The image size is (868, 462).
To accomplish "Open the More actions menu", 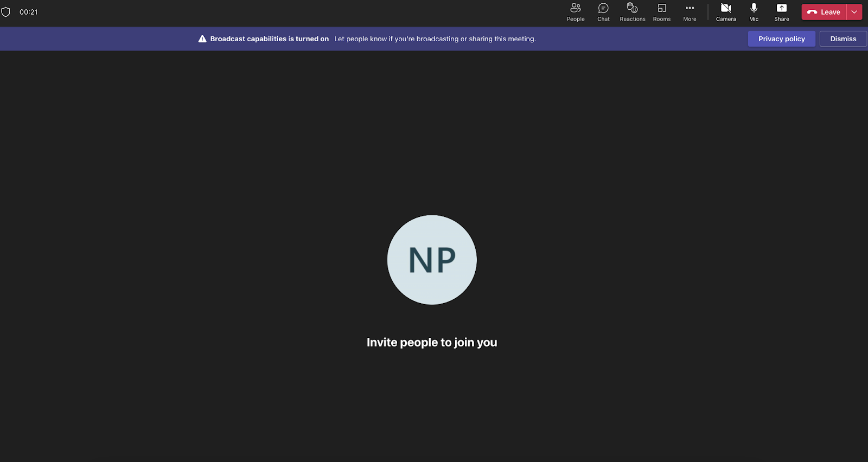I will pyautogui.click(x=690, y=12).
